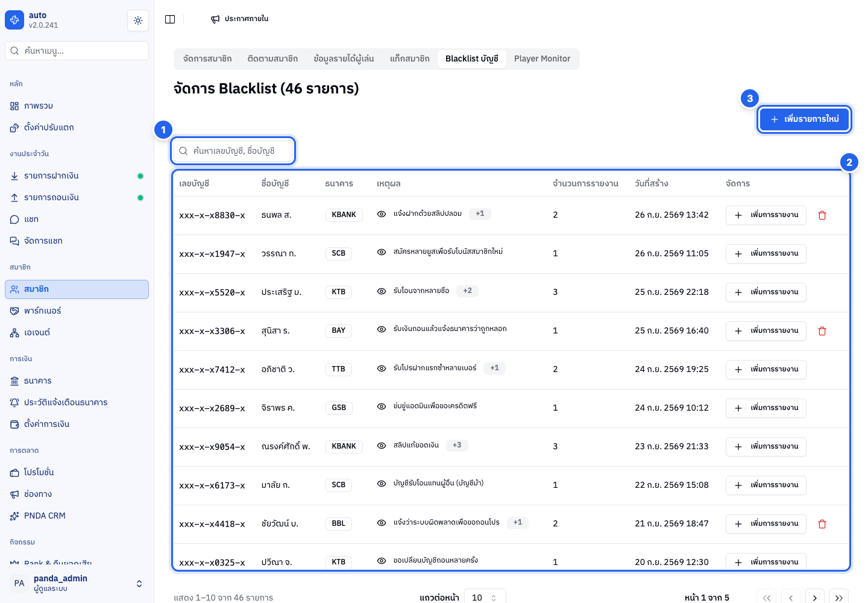Open โปรโมชั่น promotions in sidebar
The width and height of the screenshot is (868, 603).
(77, 473)
